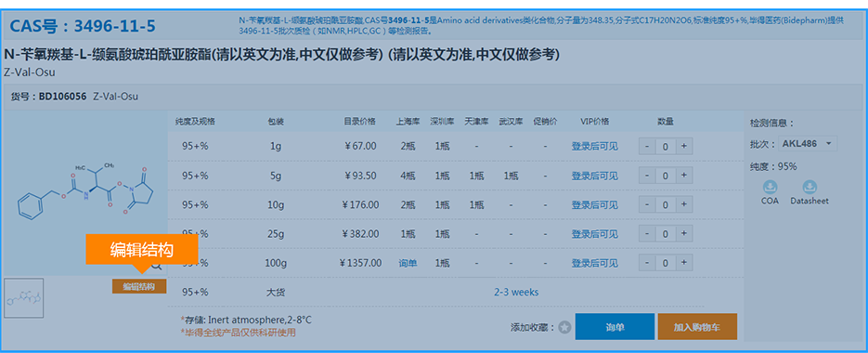
Task: Click 登录后可见 link in 5g row
Action: point(594,176)
